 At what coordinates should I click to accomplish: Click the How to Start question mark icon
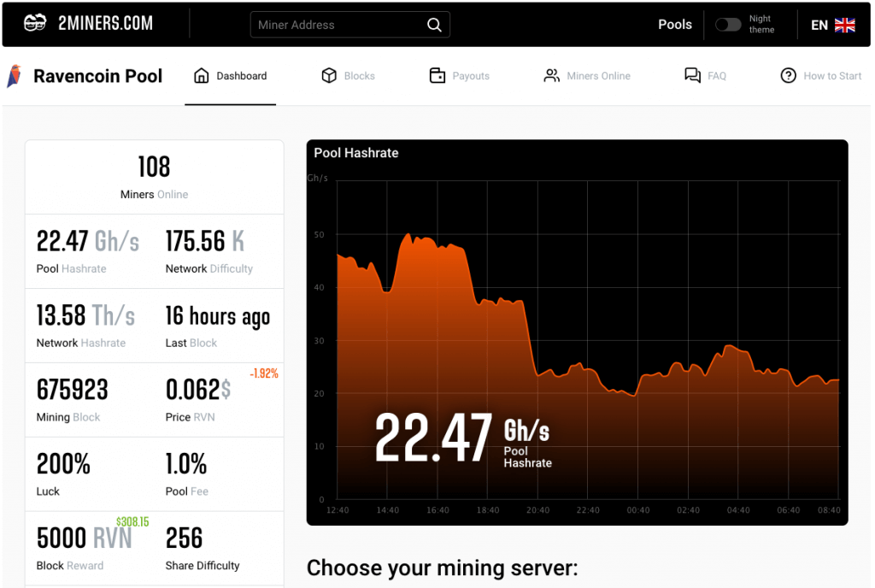[x=789, y=75]
